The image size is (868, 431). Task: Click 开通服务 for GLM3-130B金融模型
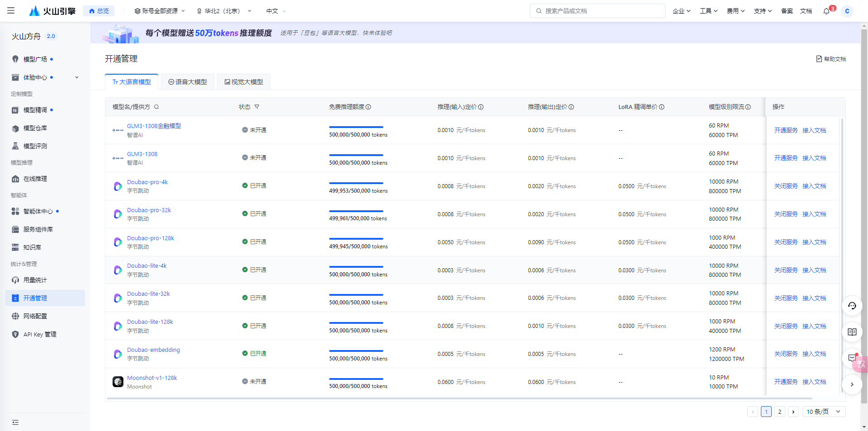786,130
